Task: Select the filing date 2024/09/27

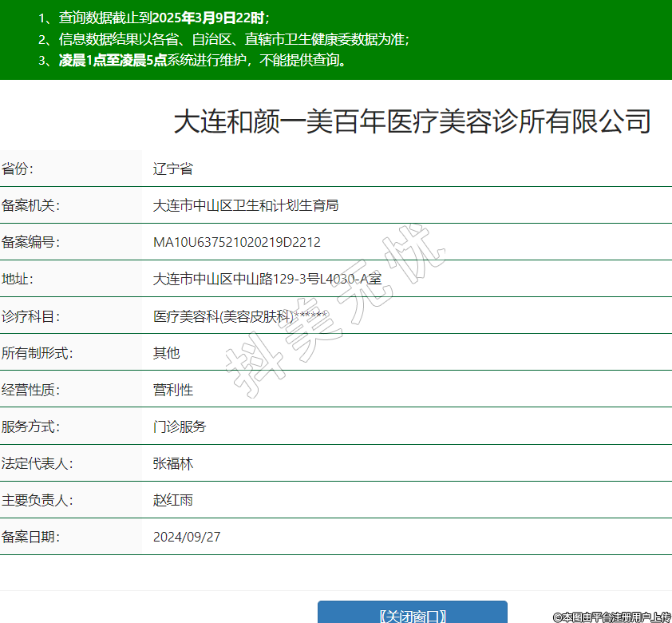Action: (x=187, y=537)
